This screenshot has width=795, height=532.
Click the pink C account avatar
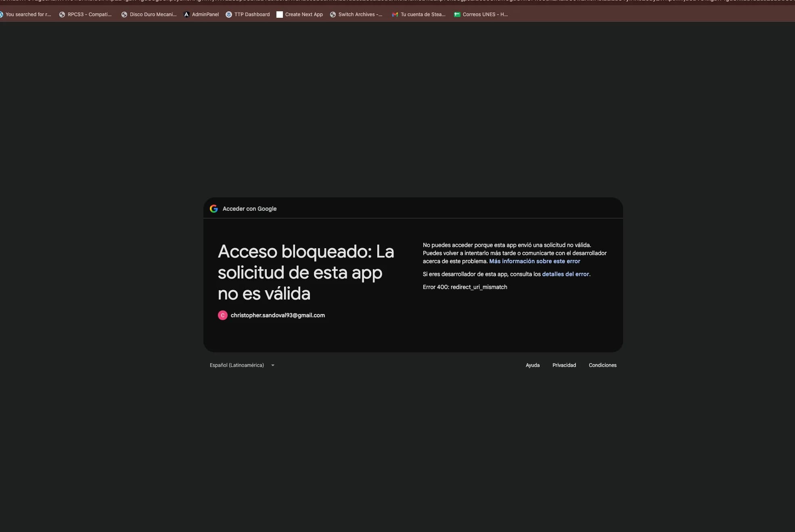coord(223,315)
